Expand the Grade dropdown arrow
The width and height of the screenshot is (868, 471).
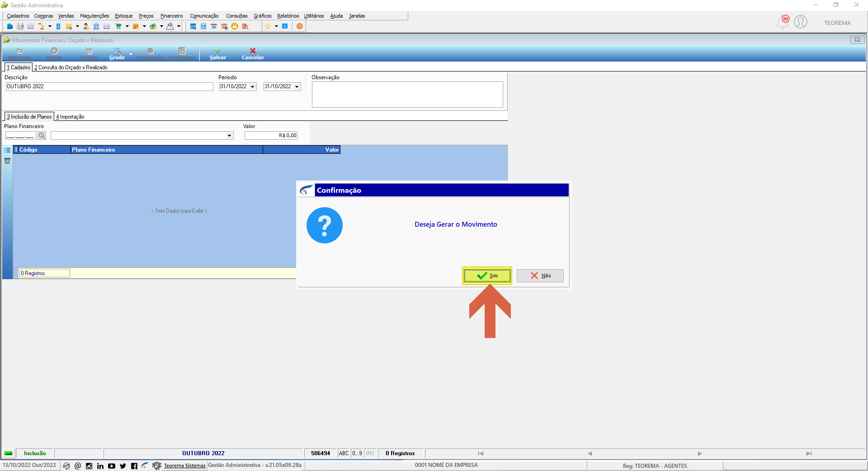(131, 54)
